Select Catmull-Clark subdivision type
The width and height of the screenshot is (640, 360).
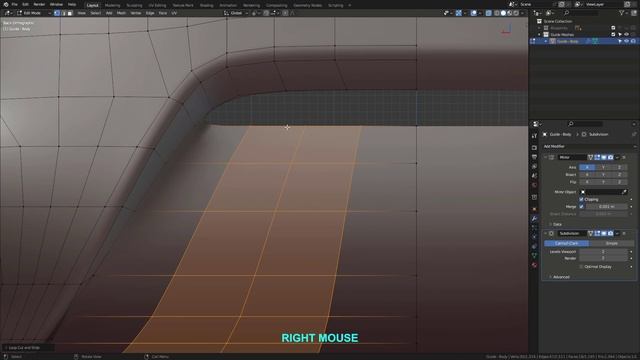567,243
